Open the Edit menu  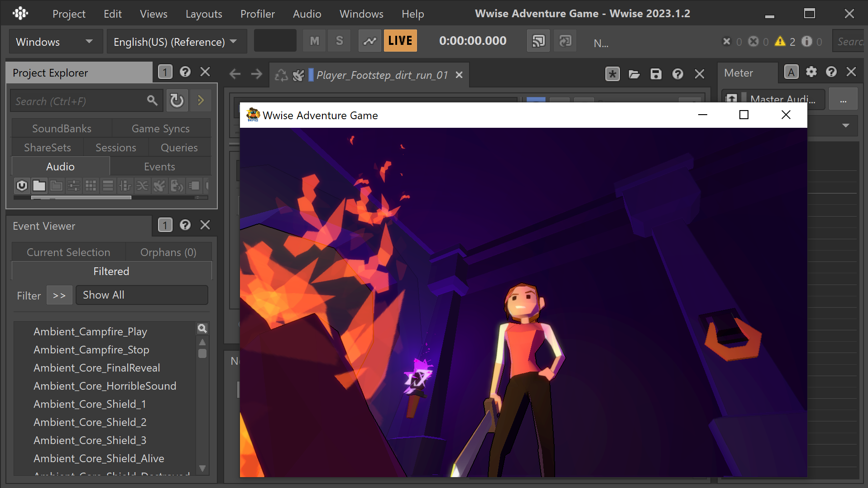112,14
